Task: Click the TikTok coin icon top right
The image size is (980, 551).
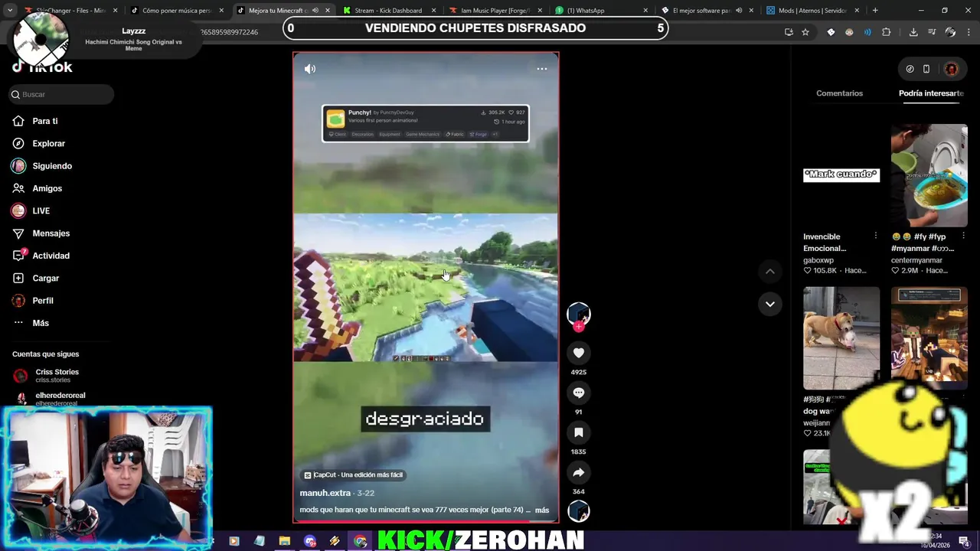Action: pos(910,69)
